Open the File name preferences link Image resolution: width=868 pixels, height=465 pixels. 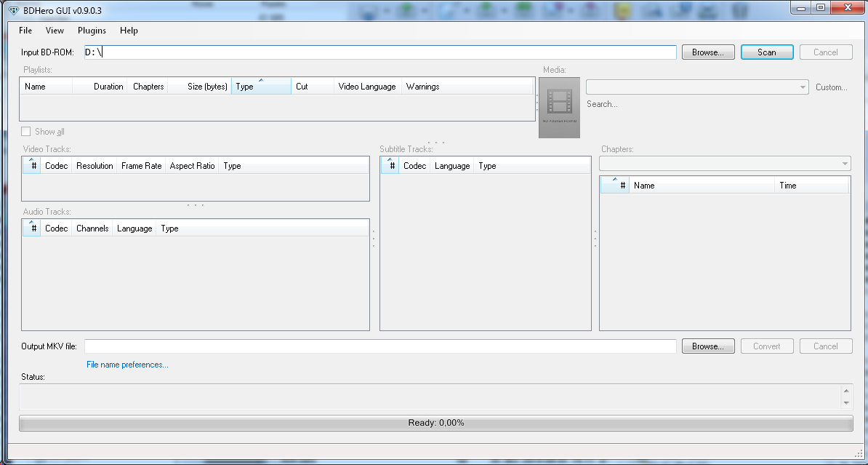point(127,365)
